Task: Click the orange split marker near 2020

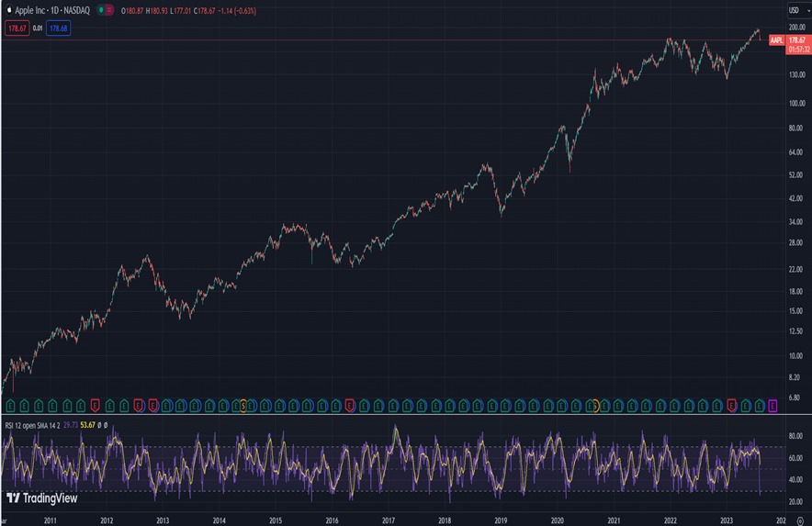Action: 595,406
